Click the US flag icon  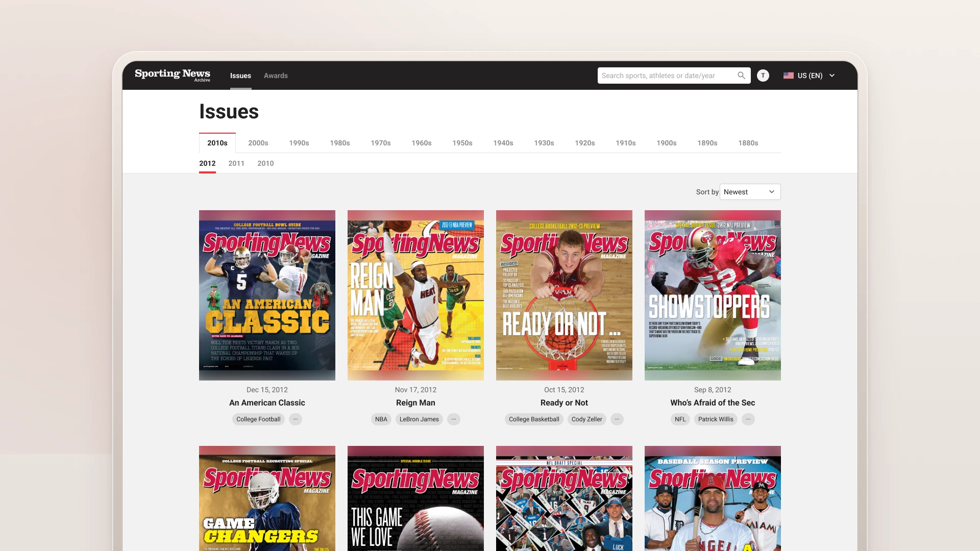789,76
